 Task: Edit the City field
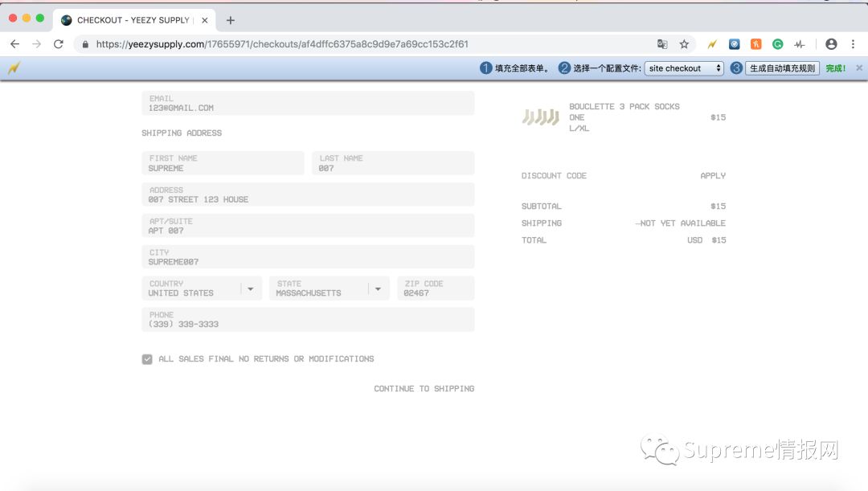point(308,257)
